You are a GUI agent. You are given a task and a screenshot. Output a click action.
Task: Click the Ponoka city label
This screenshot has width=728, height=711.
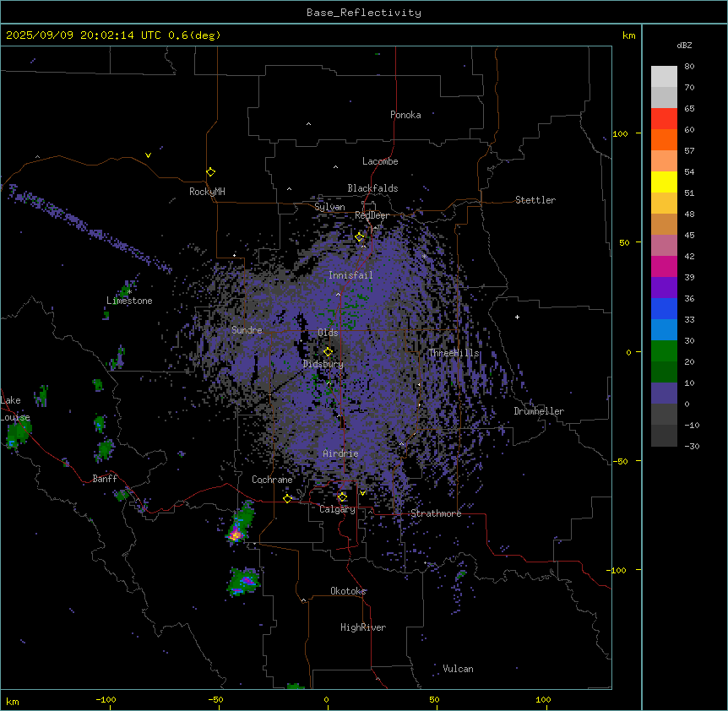tap(405, 115)
